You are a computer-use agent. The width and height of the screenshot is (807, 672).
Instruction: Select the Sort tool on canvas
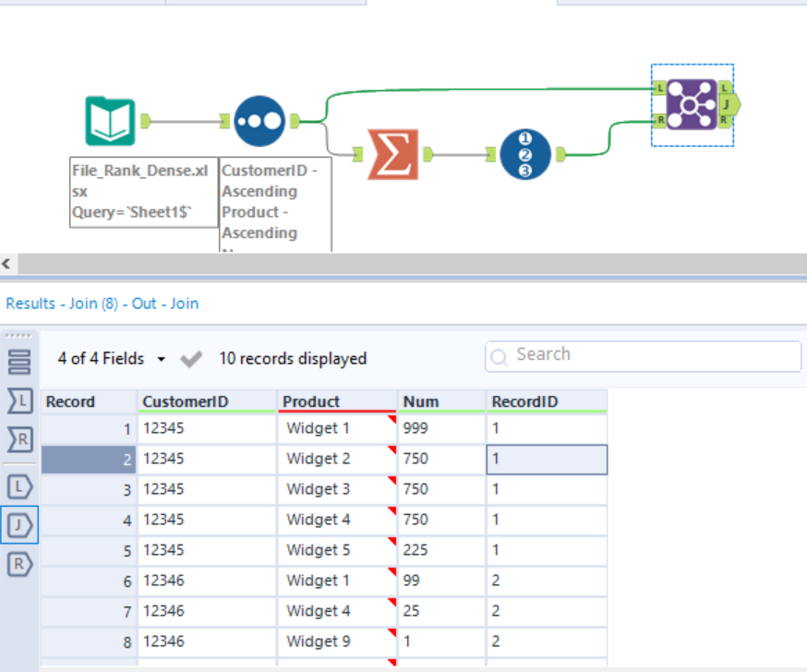pos(259,121)
